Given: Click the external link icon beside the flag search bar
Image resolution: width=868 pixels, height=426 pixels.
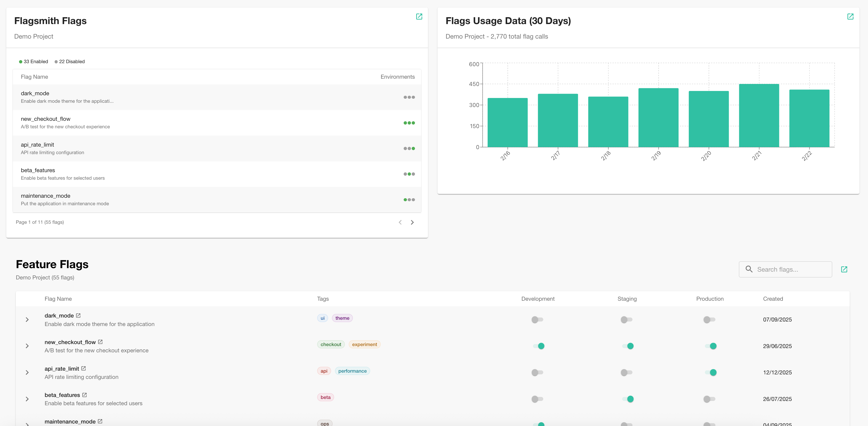Looking at the screenshot, I should [x=844, y=269].
